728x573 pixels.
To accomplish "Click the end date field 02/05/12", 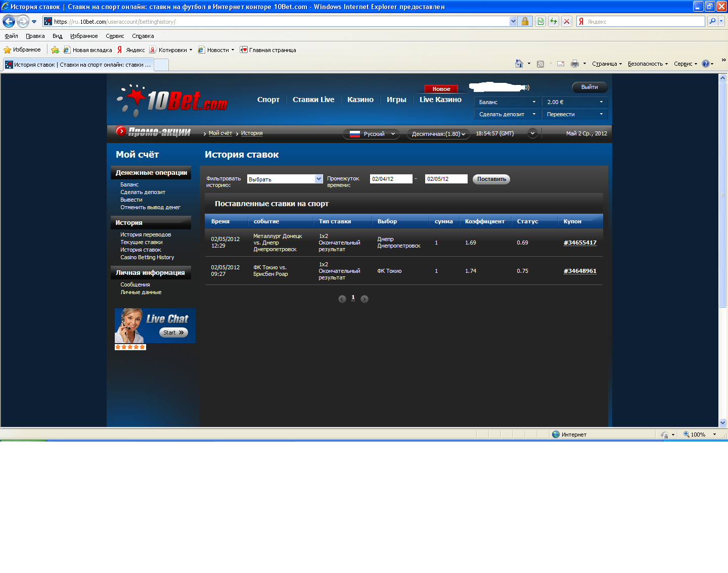I will (x=446, y=179).
